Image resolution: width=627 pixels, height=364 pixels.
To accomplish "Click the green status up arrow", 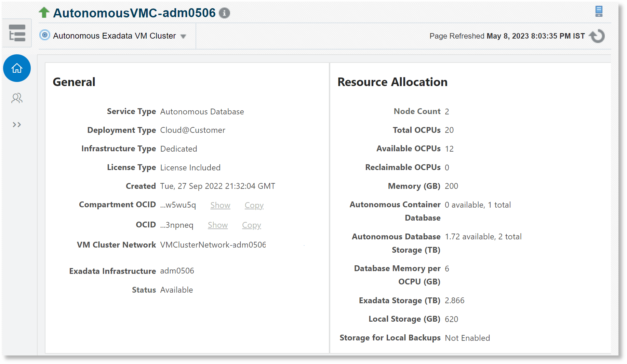I will coord(44,13).
